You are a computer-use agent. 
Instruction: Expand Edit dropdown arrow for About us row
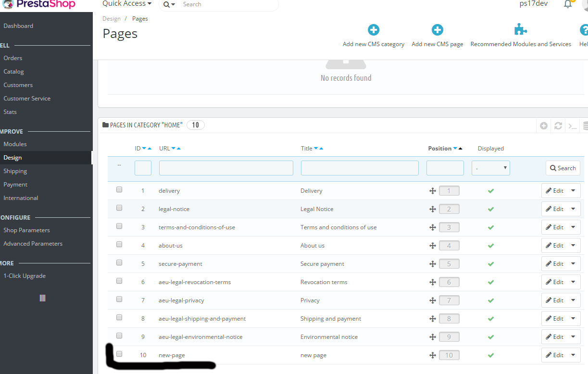(x=573, y=246)
